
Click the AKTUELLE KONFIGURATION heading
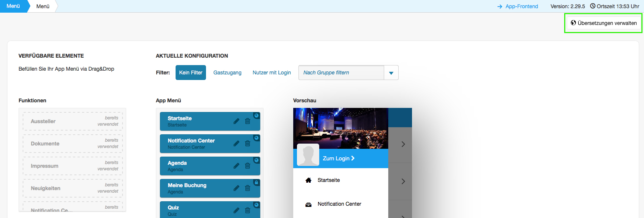[x=192, y=56]
